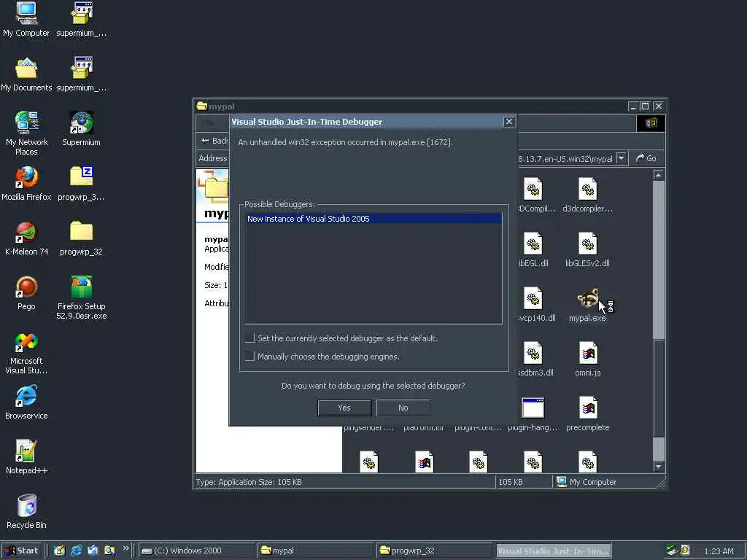Click the first system tray icon

point(671,551)
